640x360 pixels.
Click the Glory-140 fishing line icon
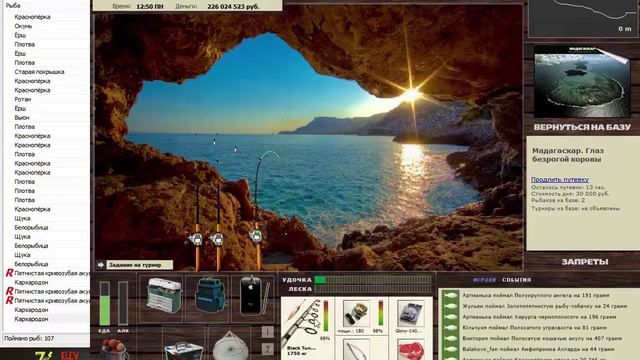tap(410, 313)
